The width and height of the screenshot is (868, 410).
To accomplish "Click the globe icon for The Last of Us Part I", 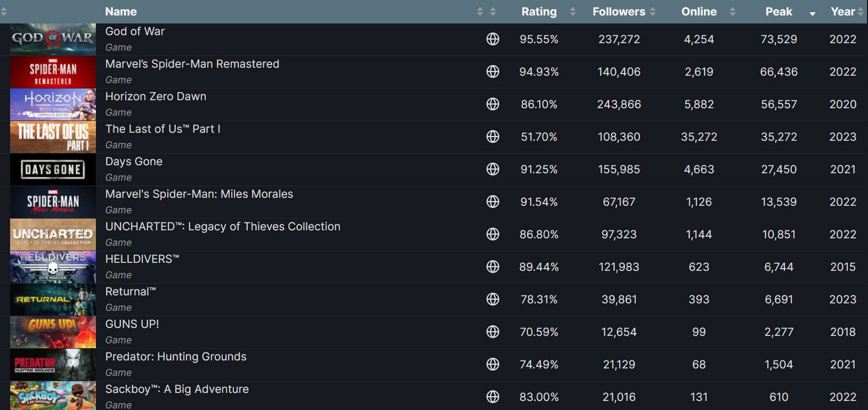I will [493, 136].
